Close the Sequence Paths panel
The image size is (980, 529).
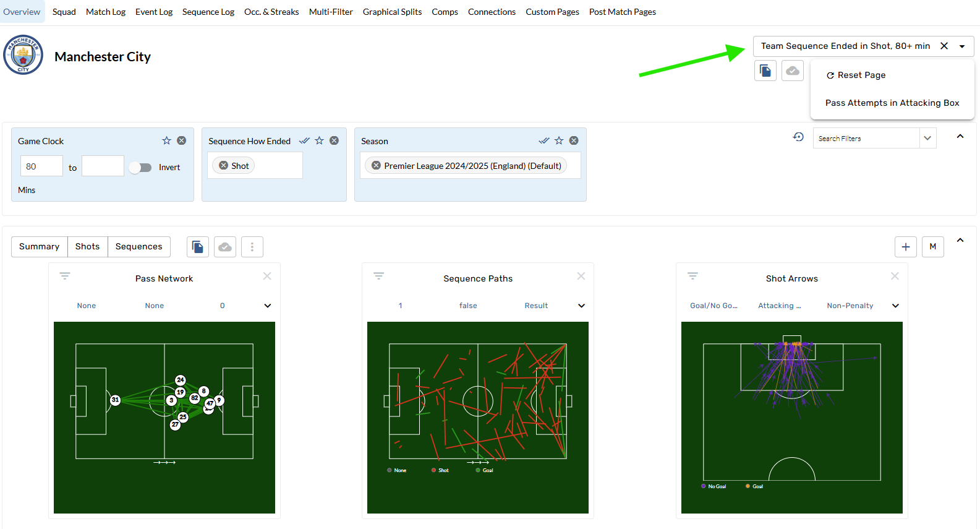click(581, 276)
